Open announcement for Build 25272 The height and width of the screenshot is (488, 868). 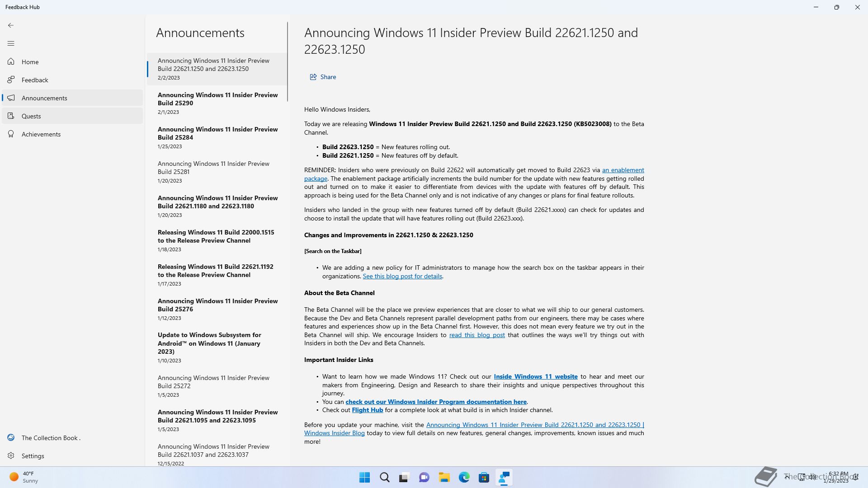pyautogui.click(x=217, y=386)
